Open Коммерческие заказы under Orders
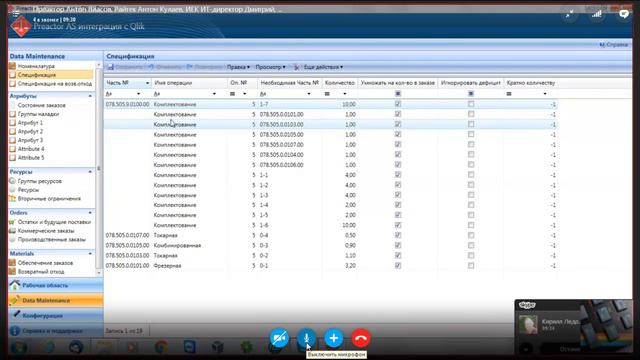This screenshot has height=360, width=640. (46, 231)
